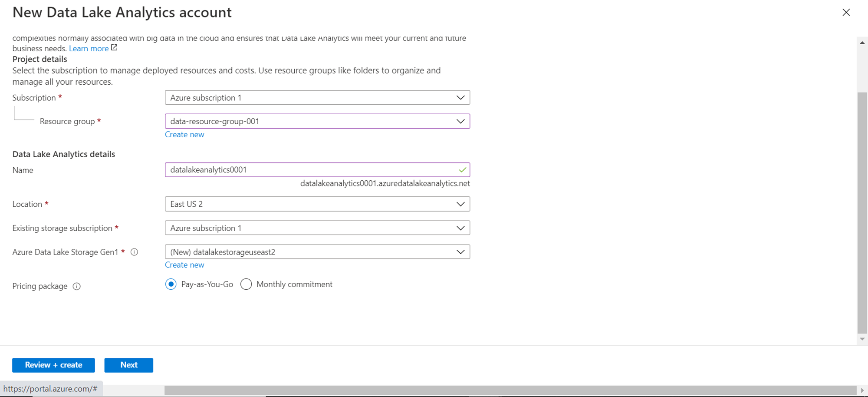Image resolution: width=868 pixels, height=397 pixels.
Task: Click the Location field label
Action: click(x=27, y=204)
